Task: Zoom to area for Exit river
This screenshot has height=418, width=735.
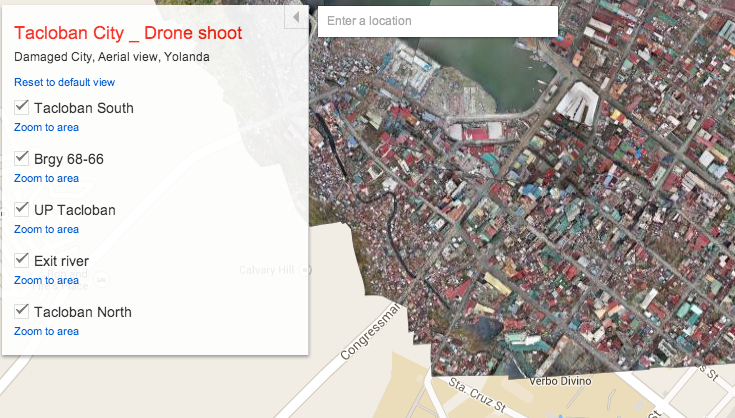Action: tap(46, 280)
